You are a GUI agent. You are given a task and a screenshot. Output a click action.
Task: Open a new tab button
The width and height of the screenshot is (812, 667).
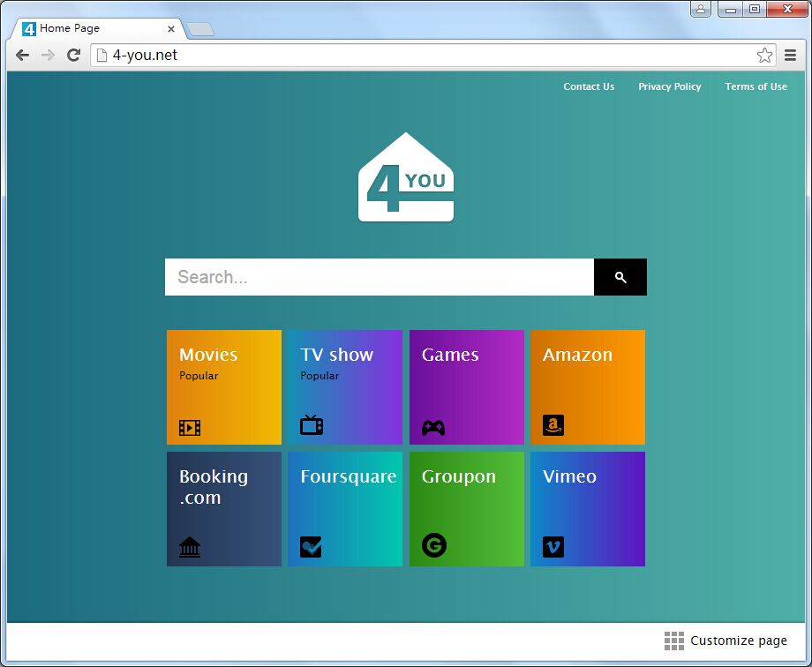coord(200,29)
